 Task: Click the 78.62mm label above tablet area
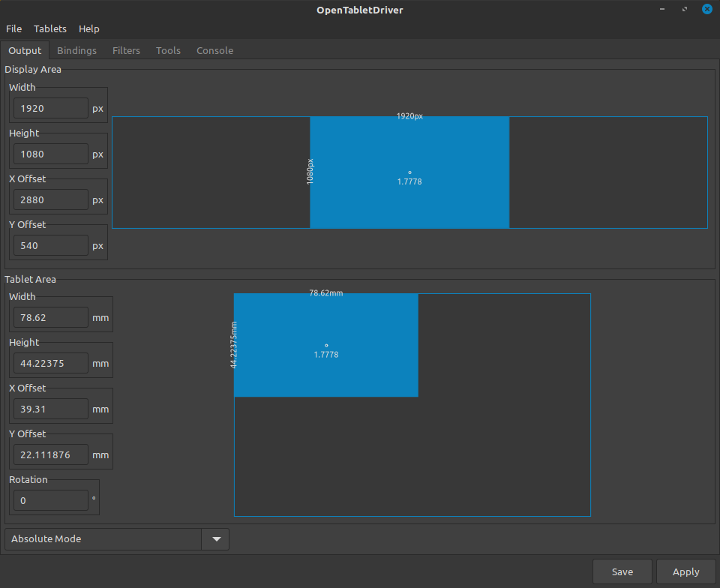(326, 292)
